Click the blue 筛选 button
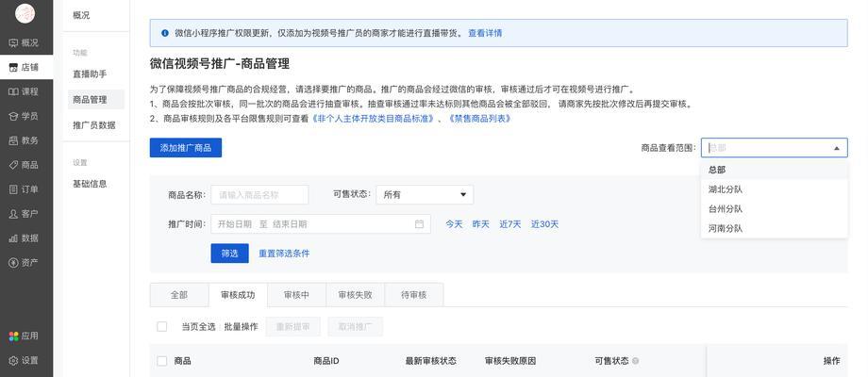The height and width of the screenshot is (377, 868). [229, 254]
